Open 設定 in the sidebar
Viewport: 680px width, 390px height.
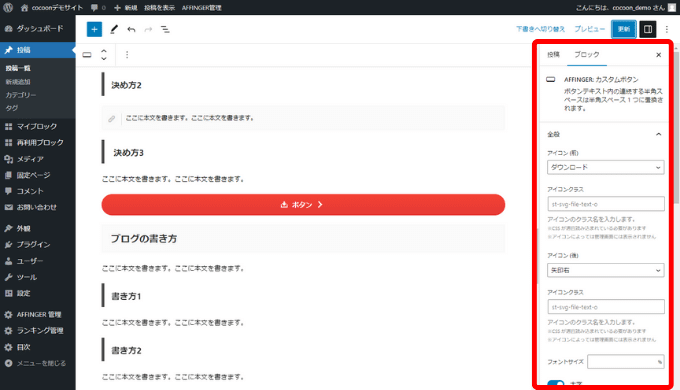[38, 293]
